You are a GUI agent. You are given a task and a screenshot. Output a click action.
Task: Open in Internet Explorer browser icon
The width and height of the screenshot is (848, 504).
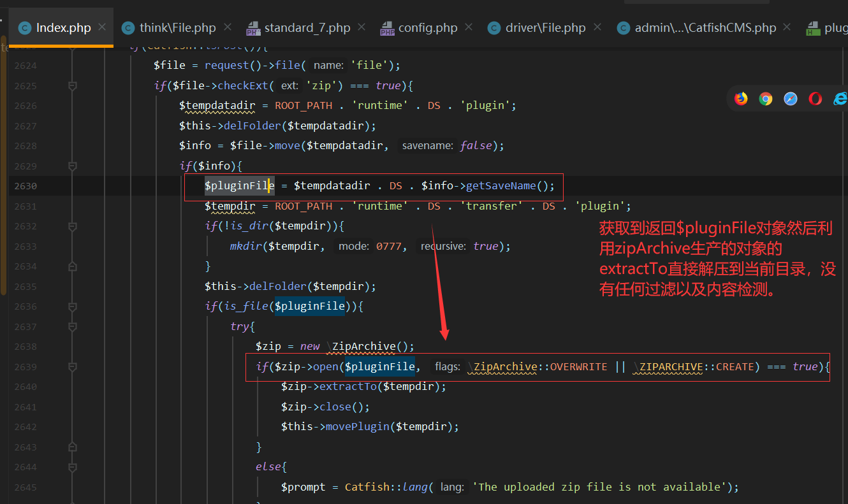(840, 99)
